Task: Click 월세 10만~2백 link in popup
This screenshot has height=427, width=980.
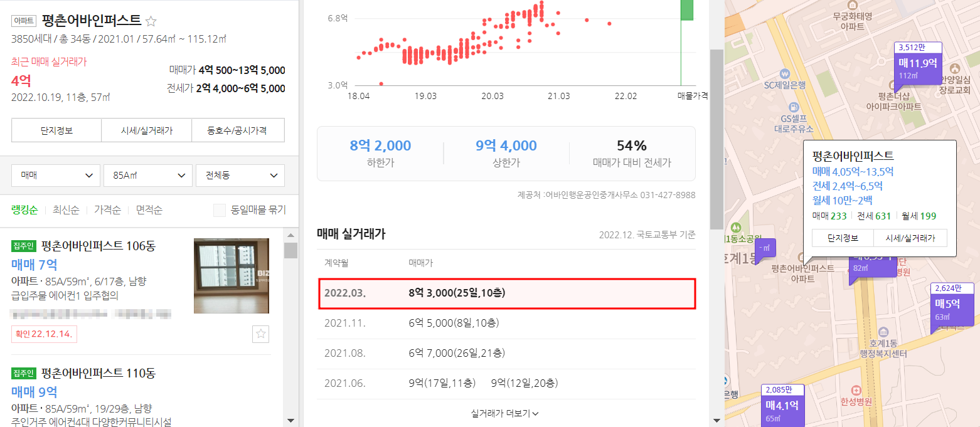Action: tap(842, 201)
